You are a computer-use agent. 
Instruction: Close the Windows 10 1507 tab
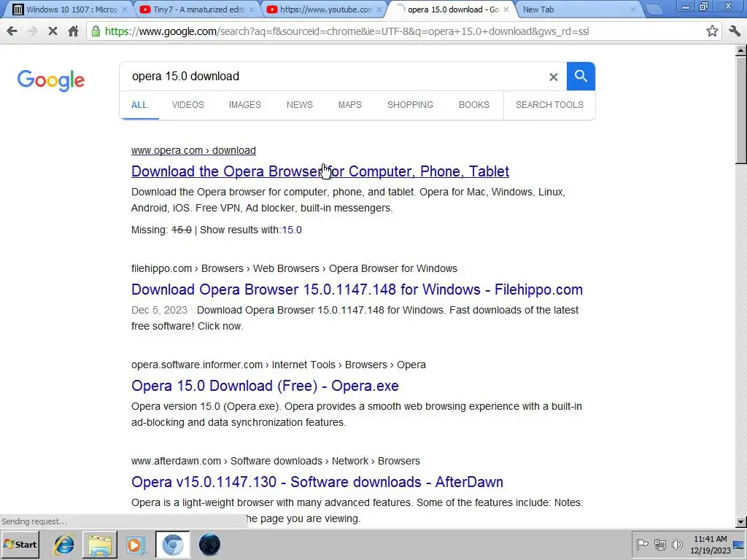[125, 9]
